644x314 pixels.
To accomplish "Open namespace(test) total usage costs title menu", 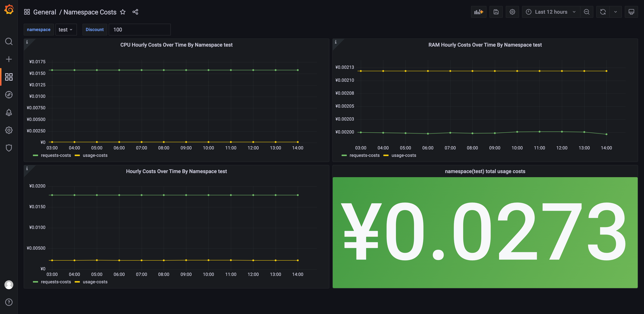I will click(485, 171).
